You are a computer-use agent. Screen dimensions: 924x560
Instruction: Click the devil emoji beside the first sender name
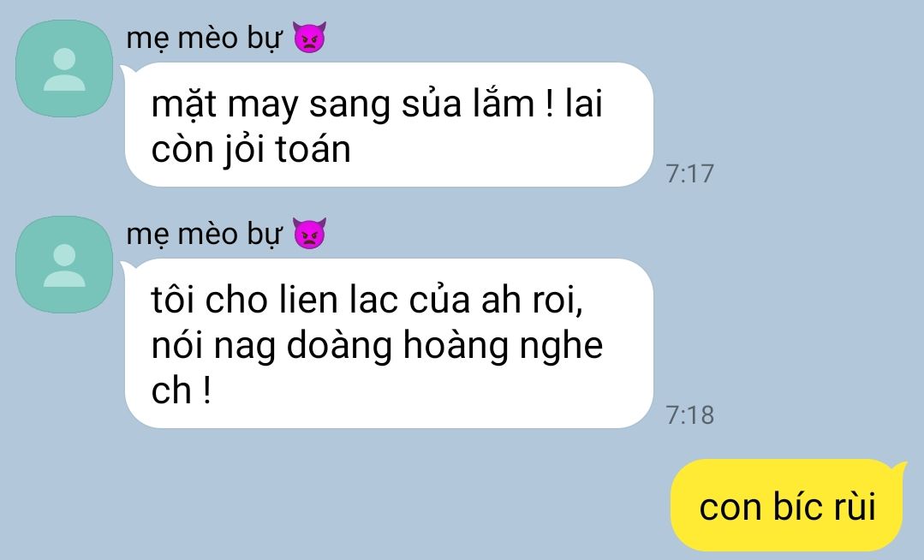[x=309, y=39]
